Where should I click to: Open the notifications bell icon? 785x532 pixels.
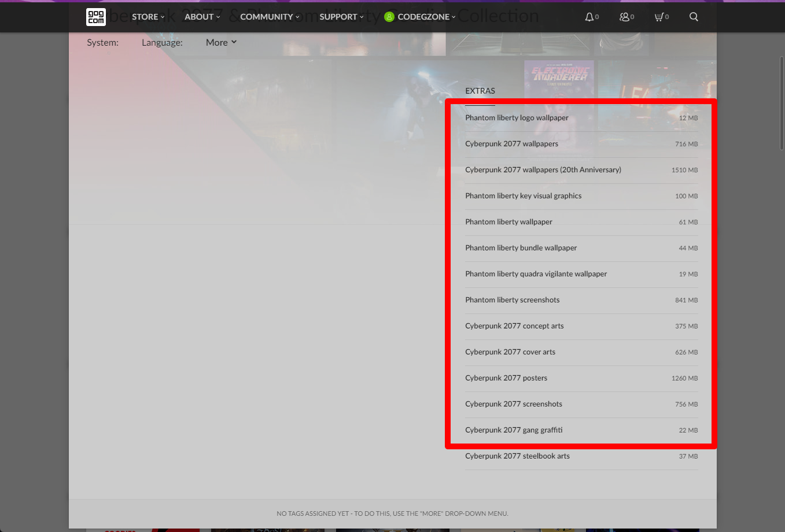pos(589,17)
